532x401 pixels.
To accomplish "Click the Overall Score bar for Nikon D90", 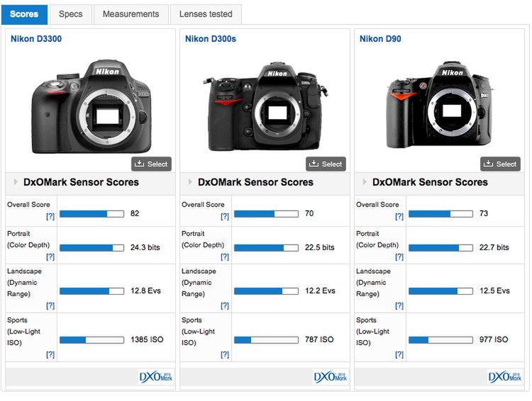I will point(440,214).
